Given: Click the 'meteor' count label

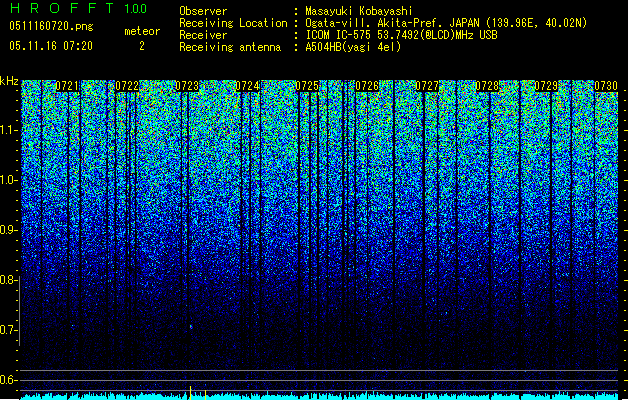Looking at the screenshot, I should [142, 31].
